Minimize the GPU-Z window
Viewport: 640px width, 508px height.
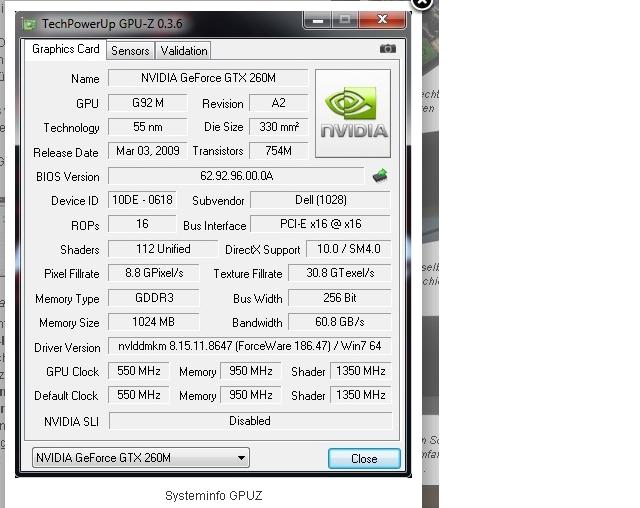click(318, 20)
